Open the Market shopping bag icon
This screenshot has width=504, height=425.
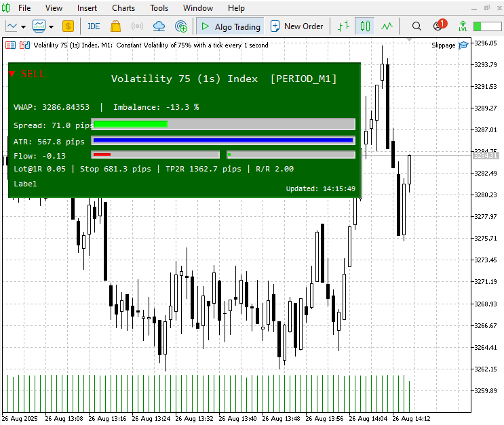pos(116,26)
